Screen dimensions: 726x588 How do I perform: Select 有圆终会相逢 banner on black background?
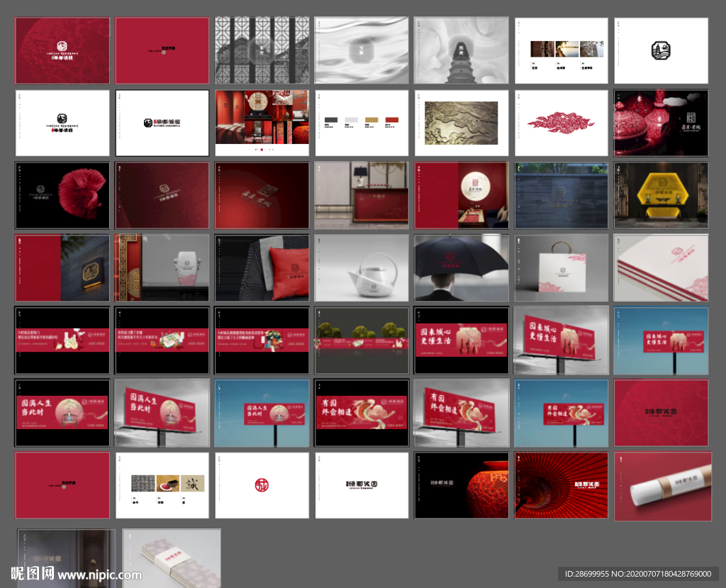point(362,412)
